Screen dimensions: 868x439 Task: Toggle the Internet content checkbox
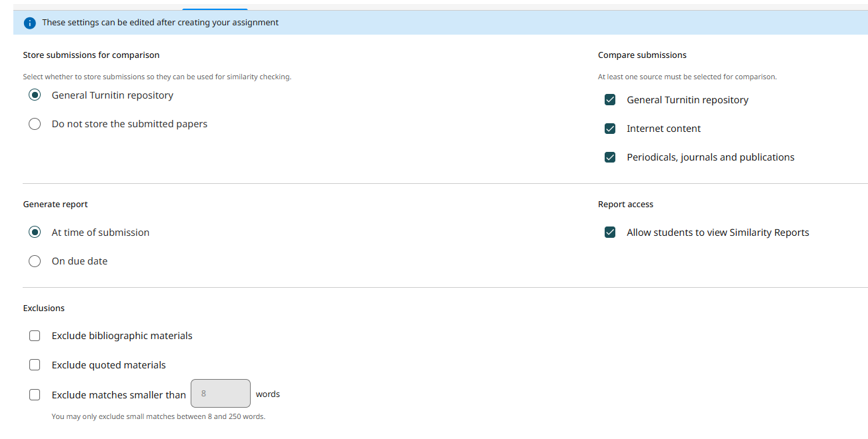click(610, 129)
